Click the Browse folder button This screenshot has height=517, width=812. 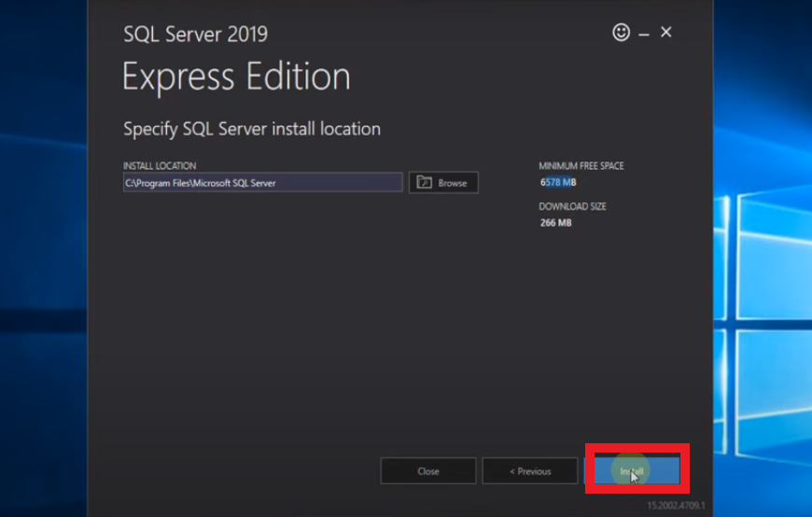(443, 182)
